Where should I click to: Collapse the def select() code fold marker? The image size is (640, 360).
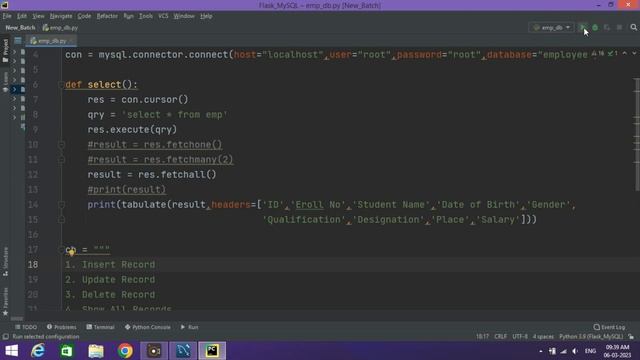pos(61,84)
